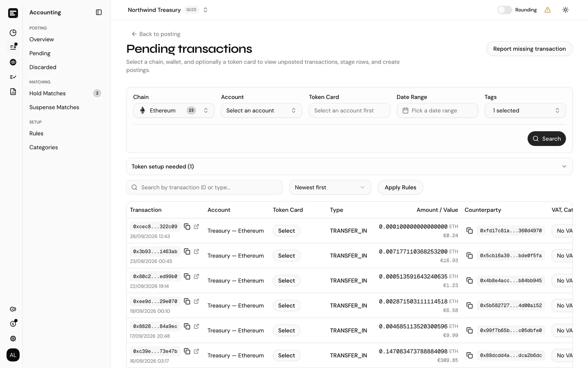This screenshot has width=588, height=368.
Task: Open the Chain dropdown showing Ethereum
Action: [173, 110]
